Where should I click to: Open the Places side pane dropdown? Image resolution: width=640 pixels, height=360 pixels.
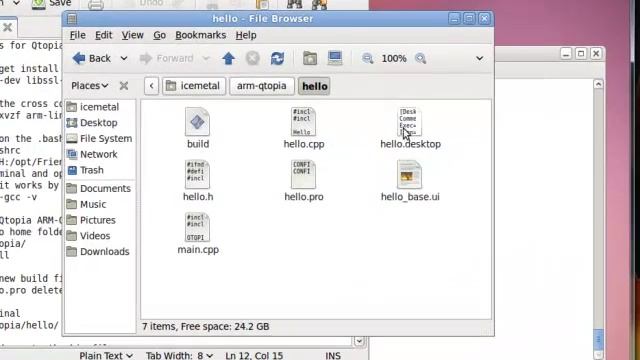[x=90, y=86]
